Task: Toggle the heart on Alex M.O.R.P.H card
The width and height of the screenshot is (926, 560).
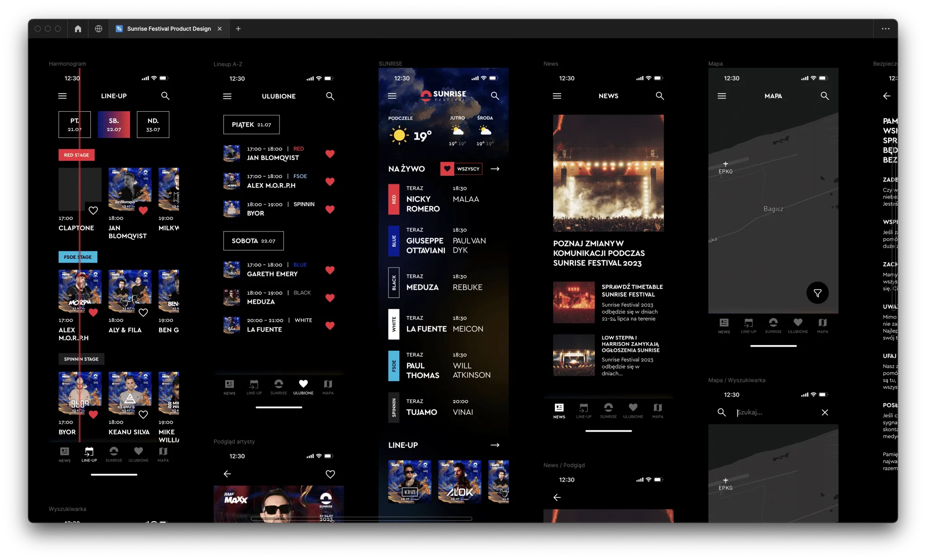Action: 93,312
